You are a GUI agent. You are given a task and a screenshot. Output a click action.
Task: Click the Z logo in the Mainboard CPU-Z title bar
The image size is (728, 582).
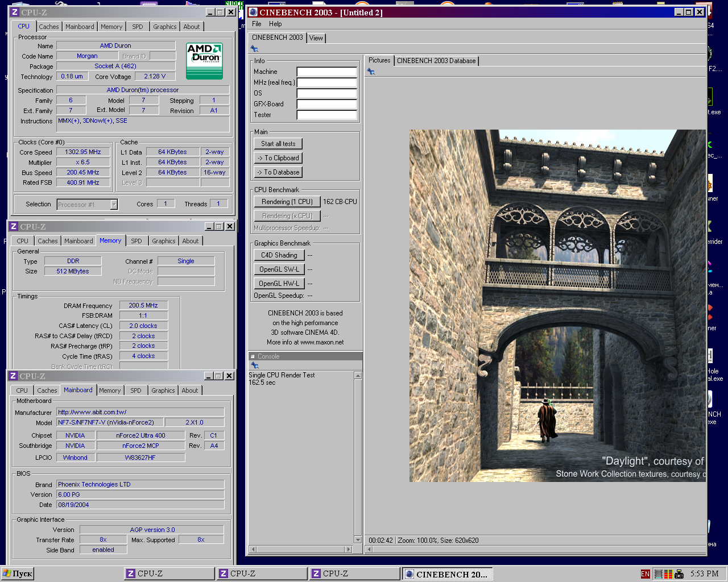13,376
